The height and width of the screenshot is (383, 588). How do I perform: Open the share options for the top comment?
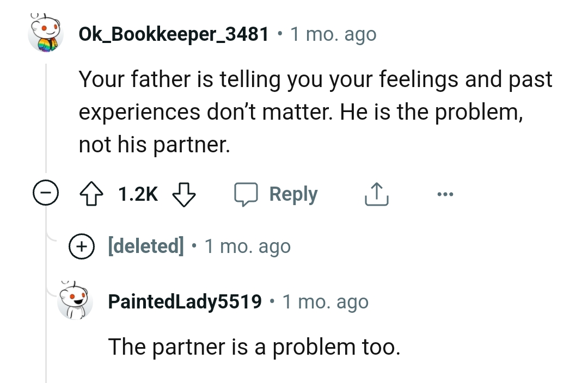click(x=376, y=193)
